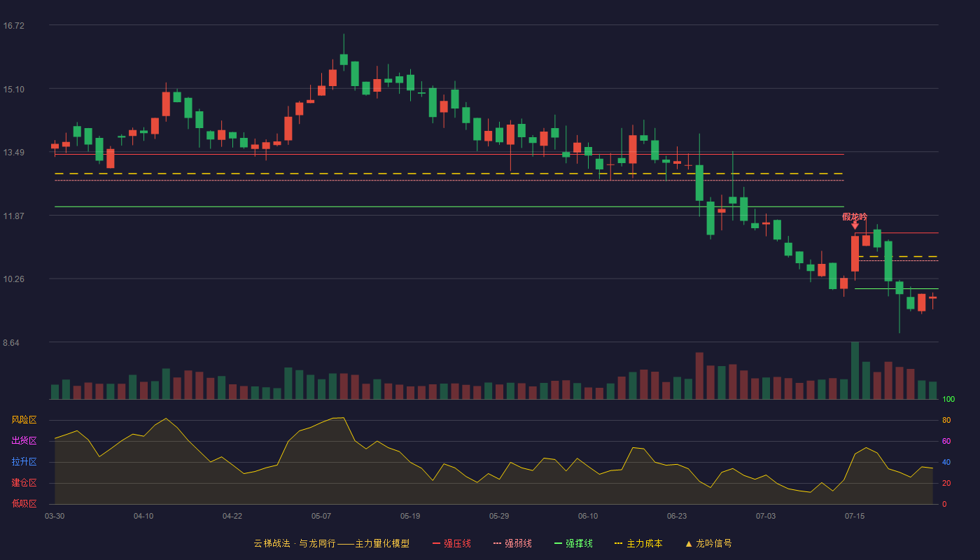The height and width of the screenshot is (560, 980).
Task: Click the 16.72 price axis label
Action: click(13, 26)
